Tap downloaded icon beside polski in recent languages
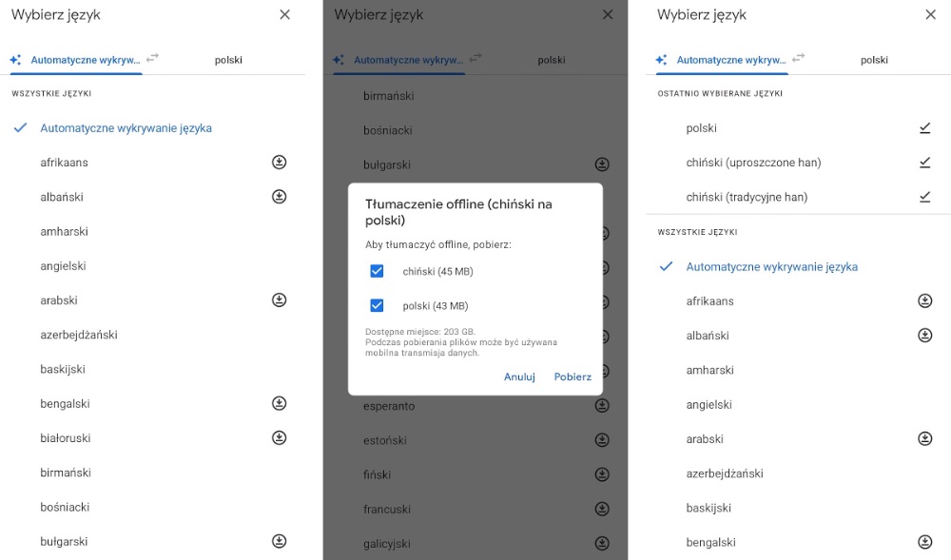 [924, 128]
